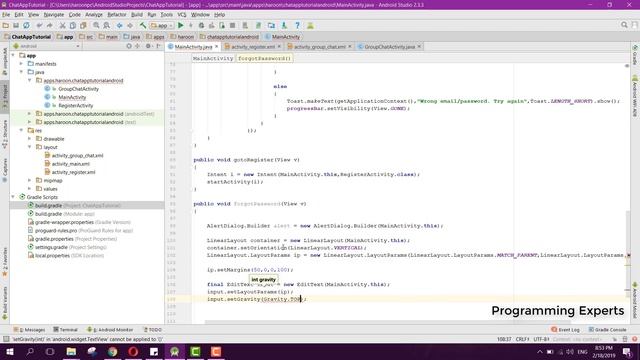Click the collapse all icon in project panel
The height and width of the screenshot is (360, 640).
pos(138,46)
